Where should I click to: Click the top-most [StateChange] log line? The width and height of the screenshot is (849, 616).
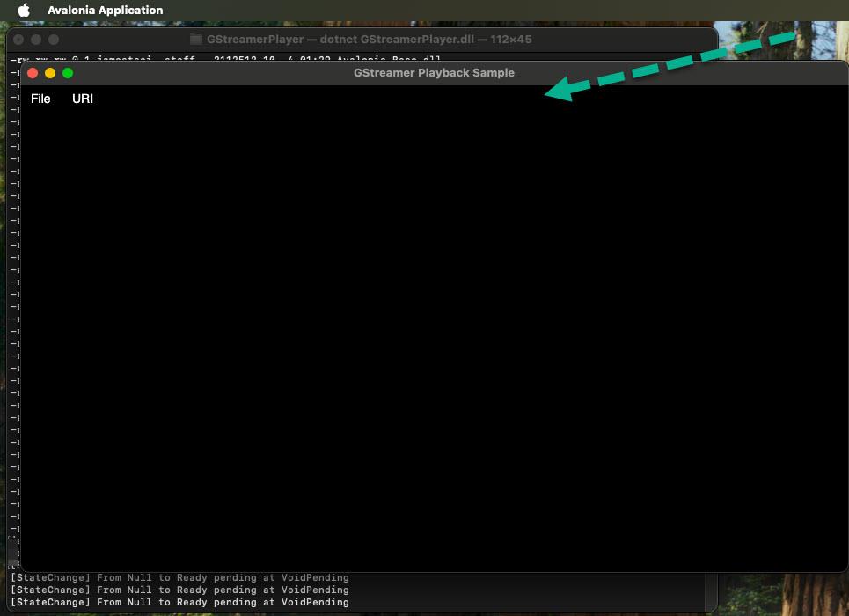point(179,578)
